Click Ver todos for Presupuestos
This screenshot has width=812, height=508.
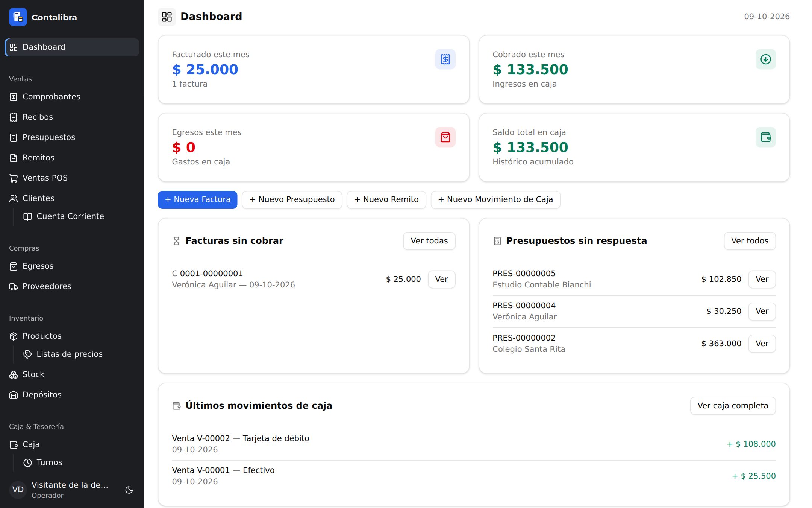[750, 241]
